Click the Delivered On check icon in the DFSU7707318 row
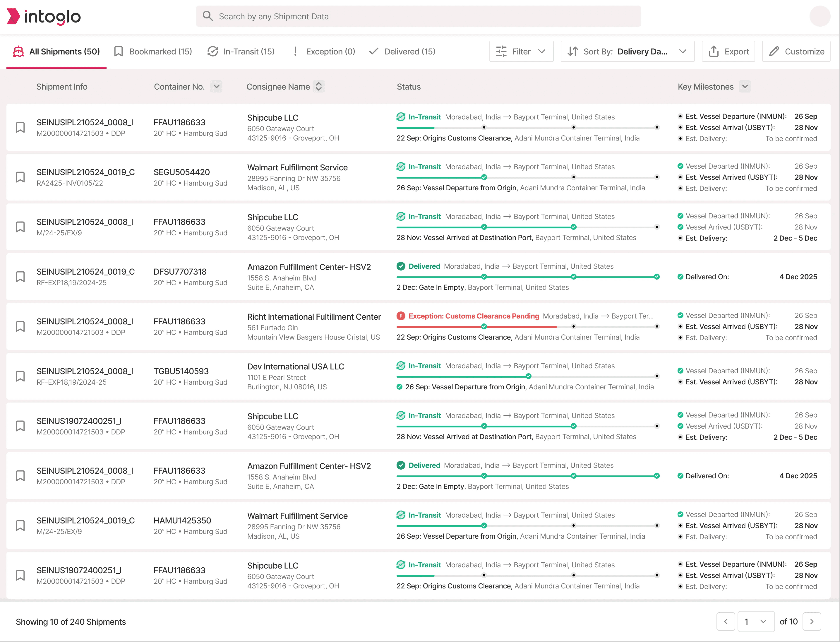 (680, 277)
